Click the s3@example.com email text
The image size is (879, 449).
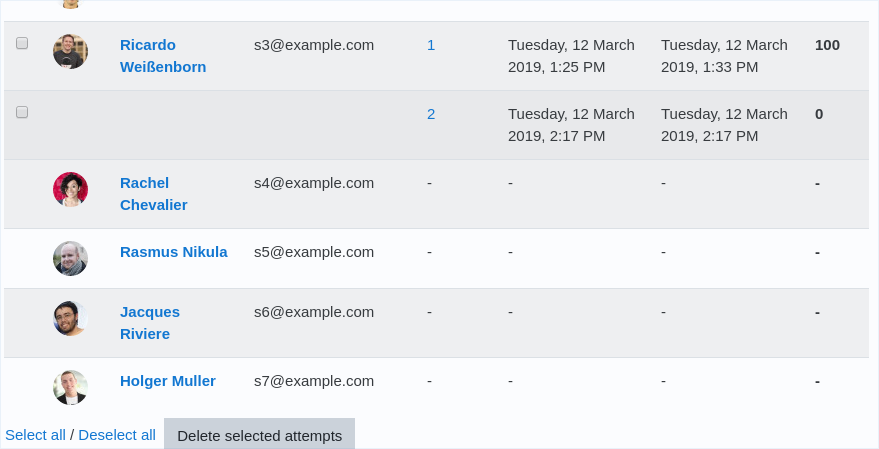click(314, 45)
